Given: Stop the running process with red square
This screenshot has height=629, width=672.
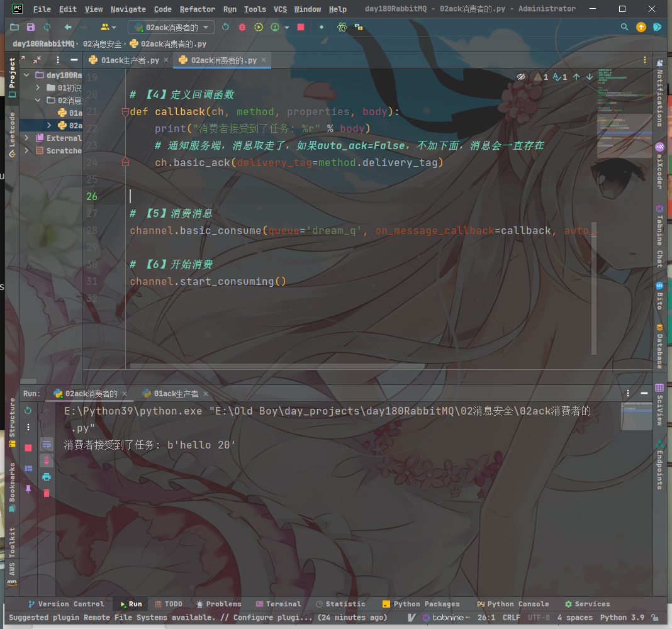Looking at the screenshot, I should 301,28.
